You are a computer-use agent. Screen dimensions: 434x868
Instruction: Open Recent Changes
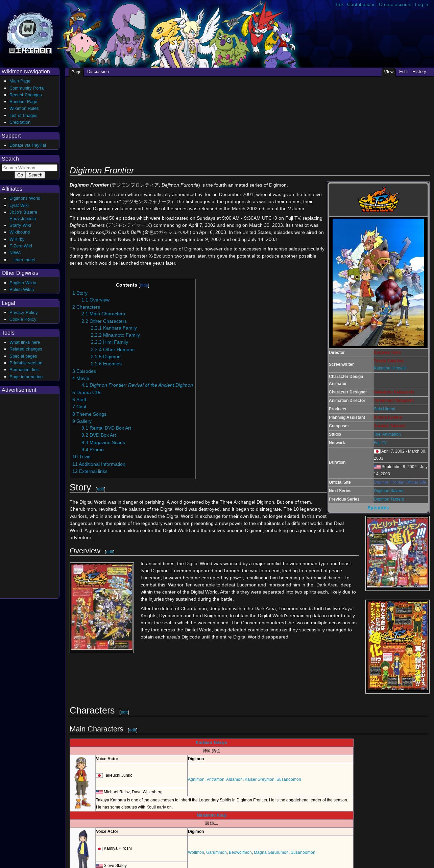[x=26, y=95]
